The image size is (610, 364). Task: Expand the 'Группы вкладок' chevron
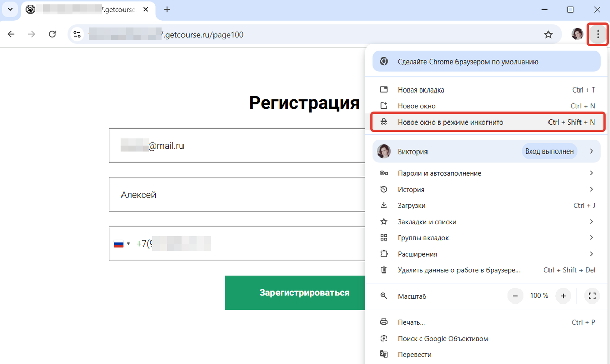(x=591, y=238)
